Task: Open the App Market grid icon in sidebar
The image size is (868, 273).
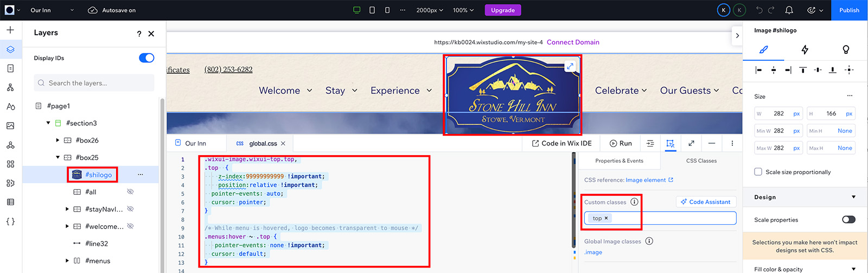Action: [10, 164]
